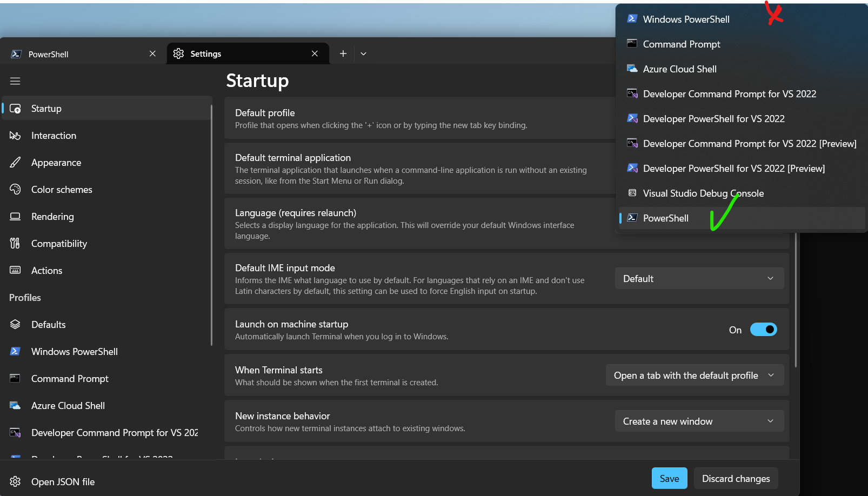Image resolution: width=868 pixels, height=496 pixels.
Task: Choose PowerShell from the profile list
Action: (666, 218)
